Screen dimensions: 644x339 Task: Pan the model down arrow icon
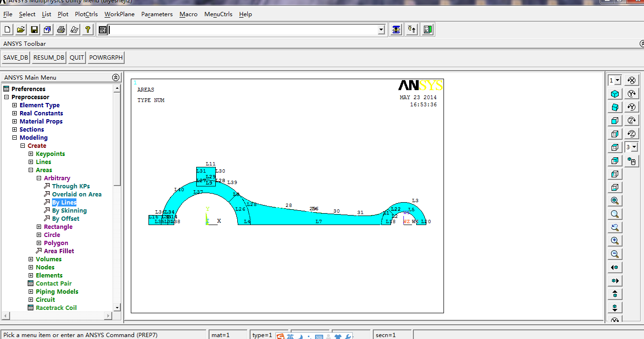615,308
